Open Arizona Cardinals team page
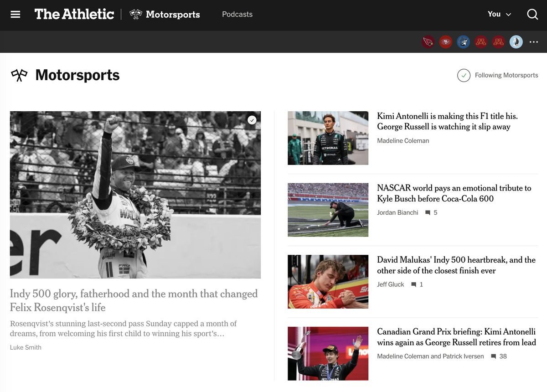The image size is (547, 392). 428,42
